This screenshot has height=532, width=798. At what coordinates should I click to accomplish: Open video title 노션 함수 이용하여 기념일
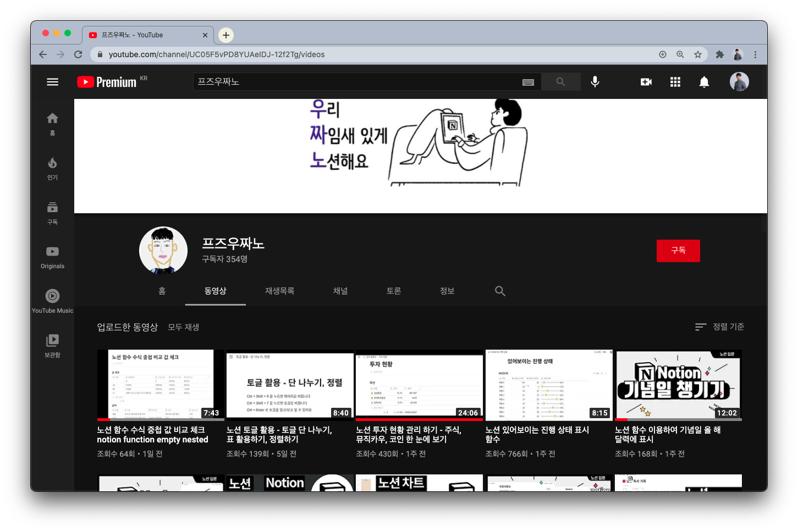[x=668, y=435]
